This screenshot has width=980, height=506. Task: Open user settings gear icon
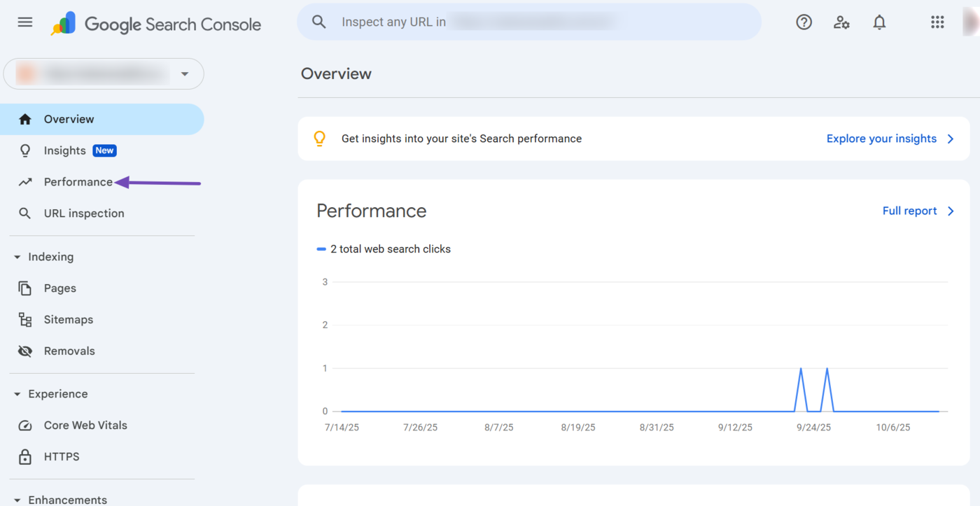[841, 22]
